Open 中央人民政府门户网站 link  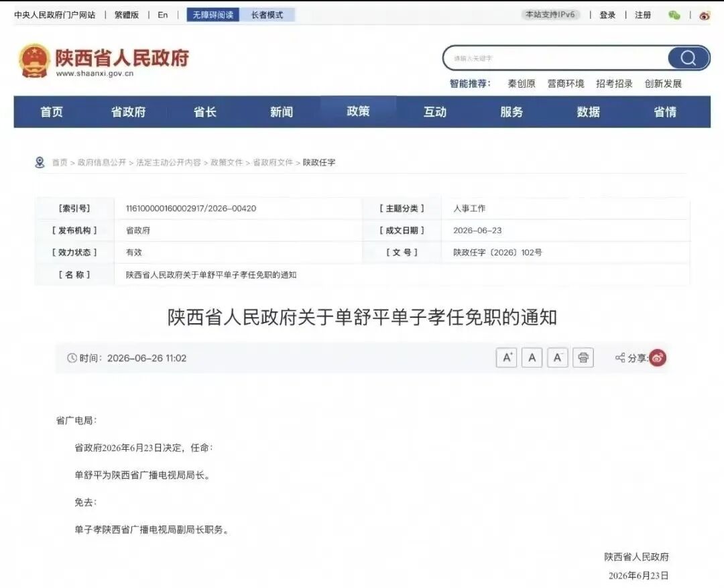point(55,15)
